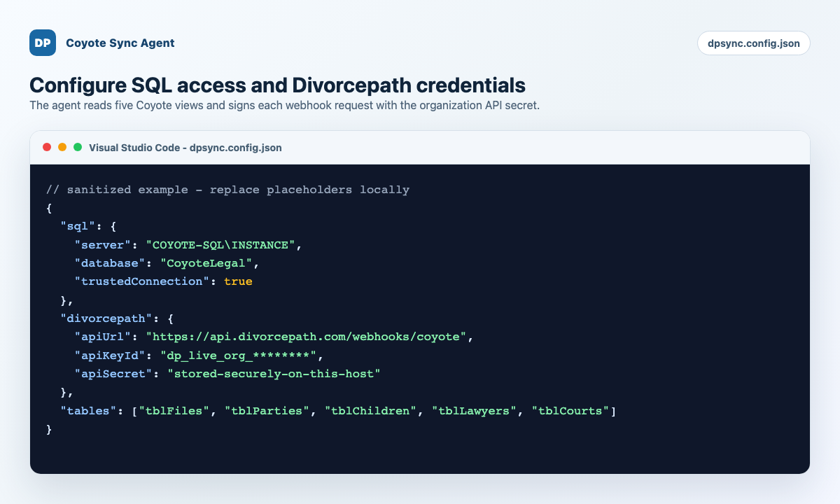
Task: Click the red window close dot
Action: point(47,147)
